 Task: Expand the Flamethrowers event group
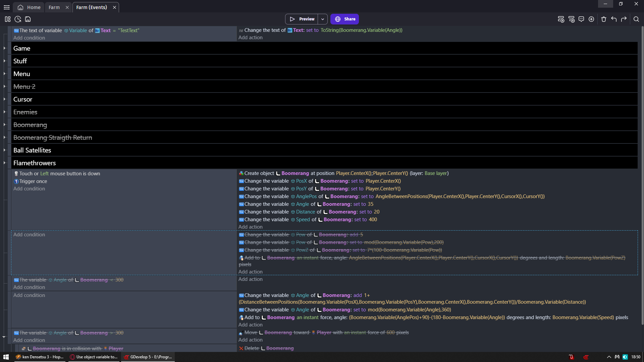click(x=4, y=163)
